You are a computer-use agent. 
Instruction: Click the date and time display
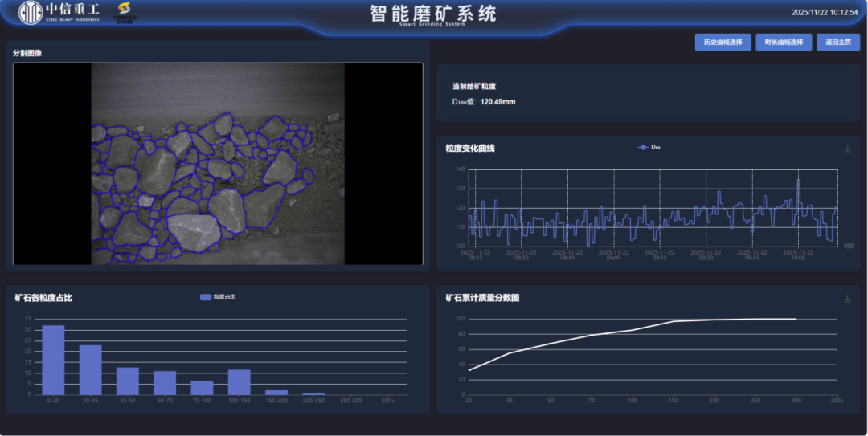click(825, 13)
